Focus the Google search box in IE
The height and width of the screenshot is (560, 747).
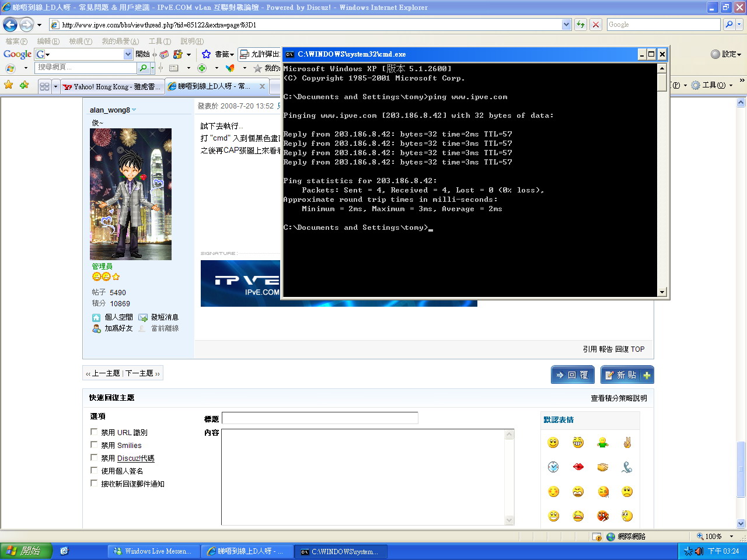point(664,24)
